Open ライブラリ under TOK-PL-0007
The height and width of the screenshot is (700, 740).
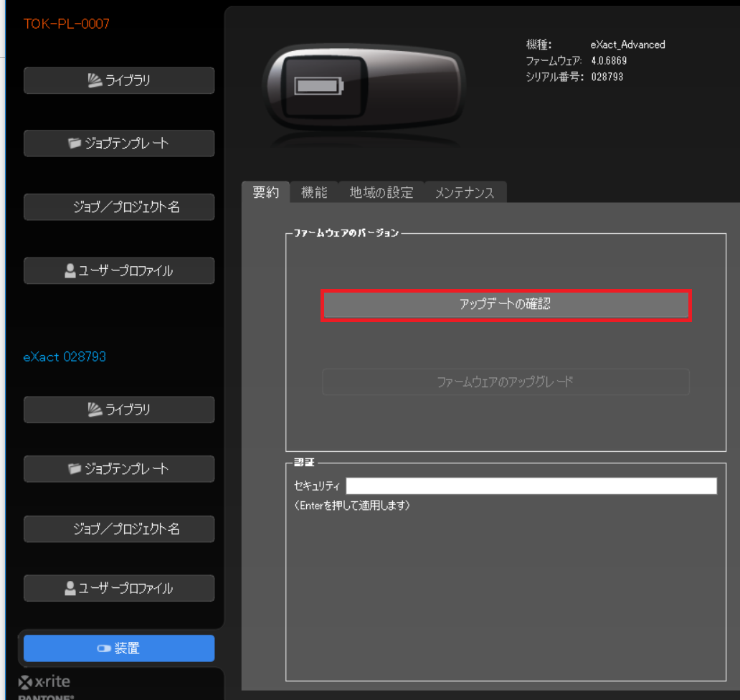click(119, 80)
